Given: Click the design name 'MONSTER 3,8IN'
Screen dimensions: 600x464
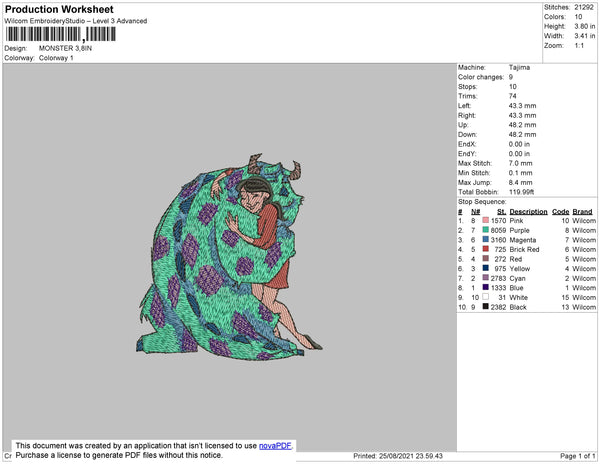Looking at the screenshot, I should pos(65,48).
